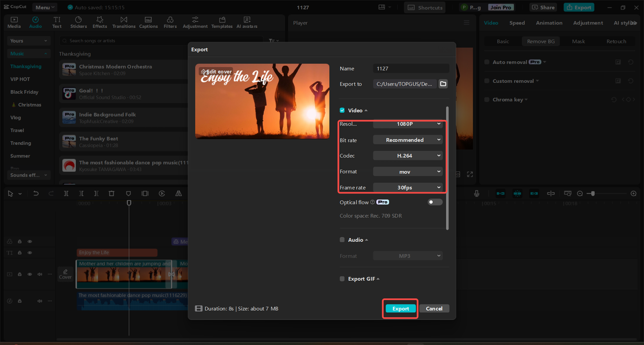Open the AI avatars tab
This screenshot has width=644, height=345.
point(247,22)
